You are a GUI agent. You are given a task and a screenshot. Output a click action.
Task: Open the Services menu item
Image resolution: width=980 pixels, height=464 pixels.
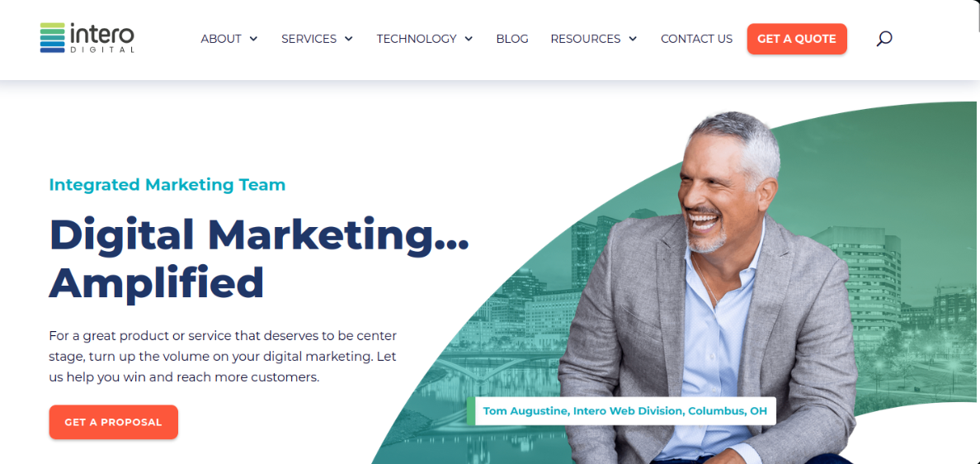coord(309,39)
